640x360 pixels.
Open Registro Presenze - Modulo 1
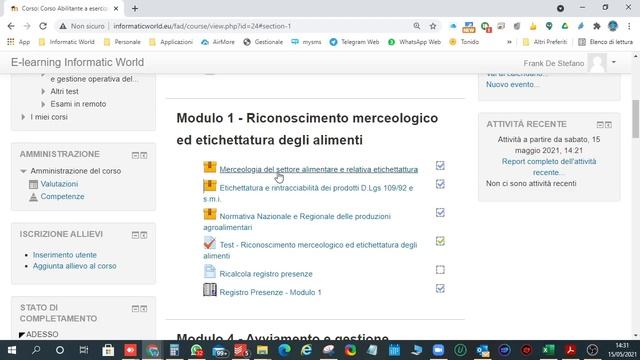click(x=270, y=292)
